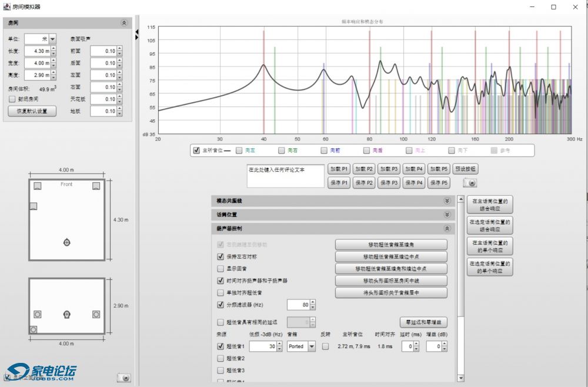Enable the 向后 trace checkbox
The width and height of the screenshot is (588, 387).
pyautogui.click(x=366, y=151)
